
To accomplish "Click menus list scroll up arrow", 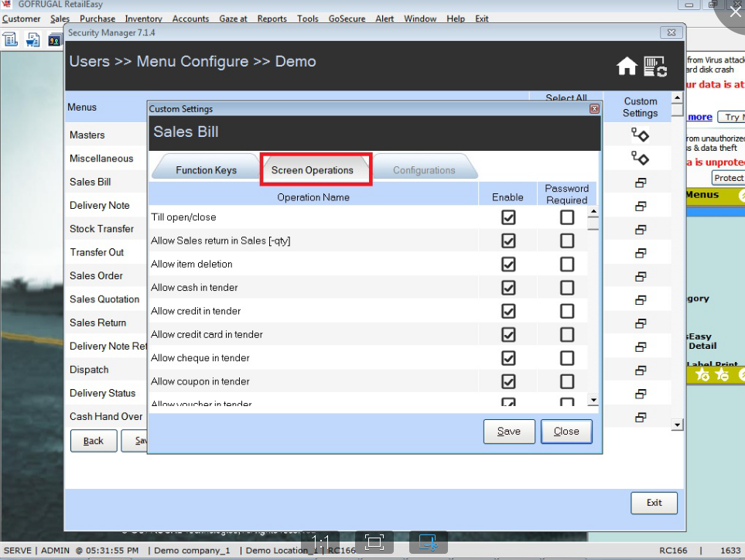I will pyautogui.click(x=677, y=98).
